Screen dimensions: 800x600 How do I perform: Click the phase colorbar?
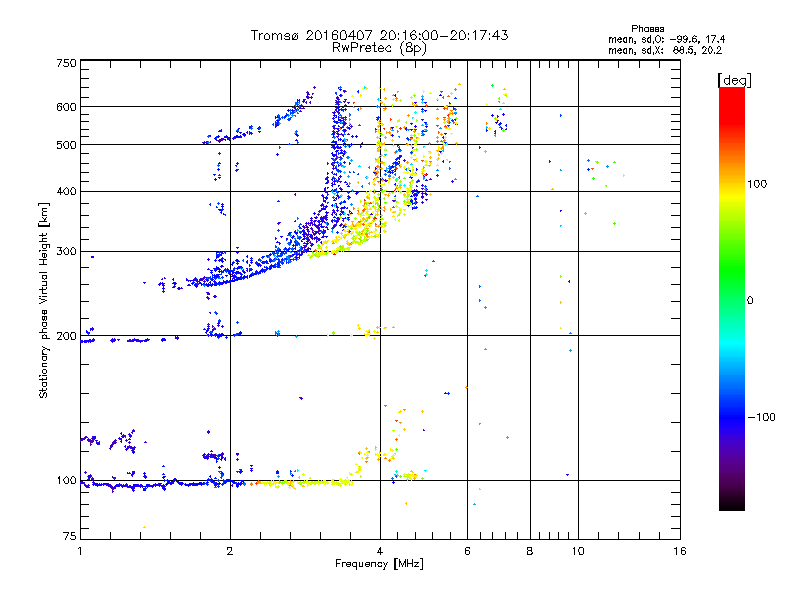click(732, 298)
